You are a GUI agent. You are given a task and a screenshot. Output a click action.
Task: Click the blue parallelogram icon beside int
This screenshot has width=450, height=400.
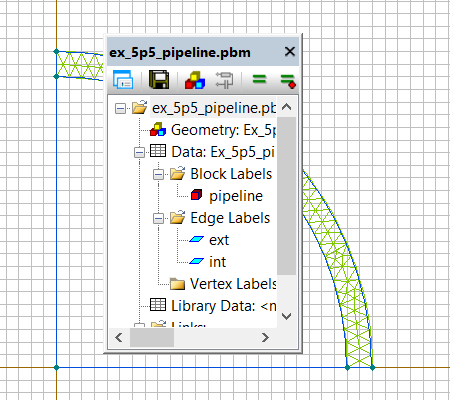197,261
